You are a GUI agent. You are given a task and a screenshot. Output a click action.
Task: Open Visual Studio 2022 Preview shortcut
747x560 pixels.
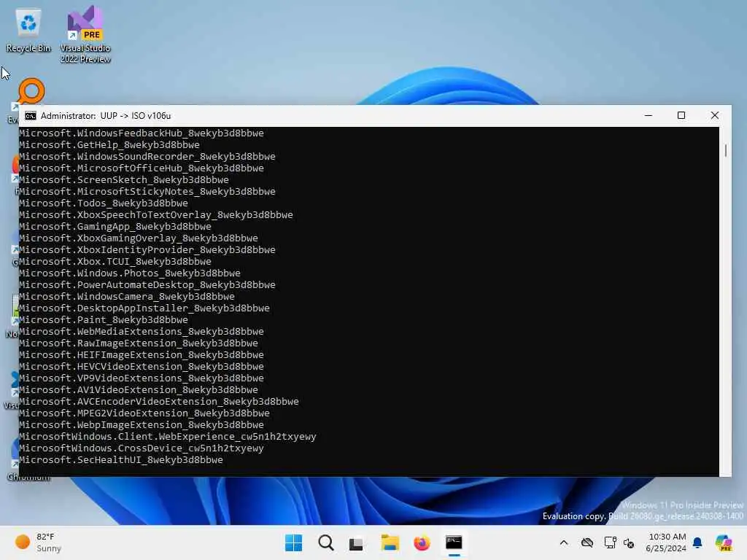click(x=85, y=34)
